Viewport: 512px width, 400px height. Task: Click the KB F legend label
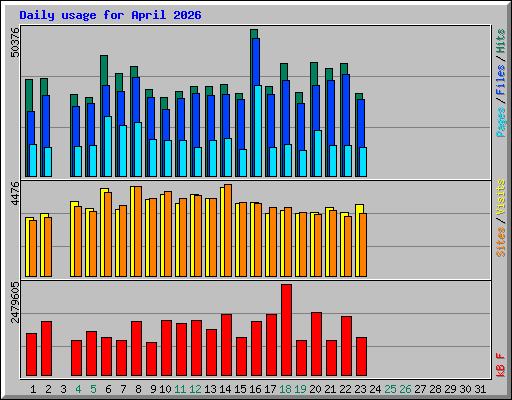(501, 365)
